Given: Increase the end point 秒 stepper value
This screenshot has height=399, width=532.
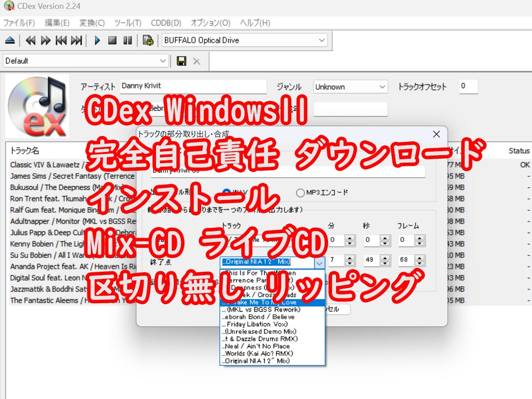Looking at the screenshot, I should [386, 258].
